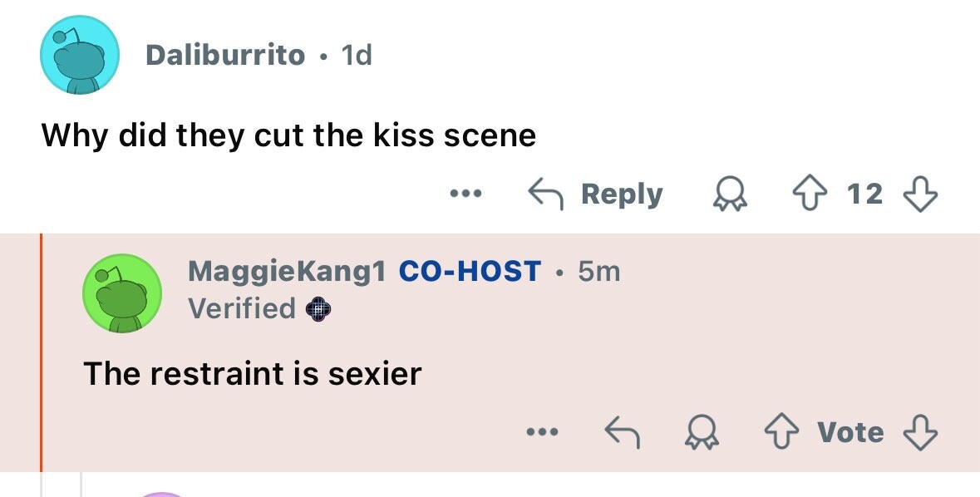Open more options on MaggieKang1's reply

[x=542, y=432]
